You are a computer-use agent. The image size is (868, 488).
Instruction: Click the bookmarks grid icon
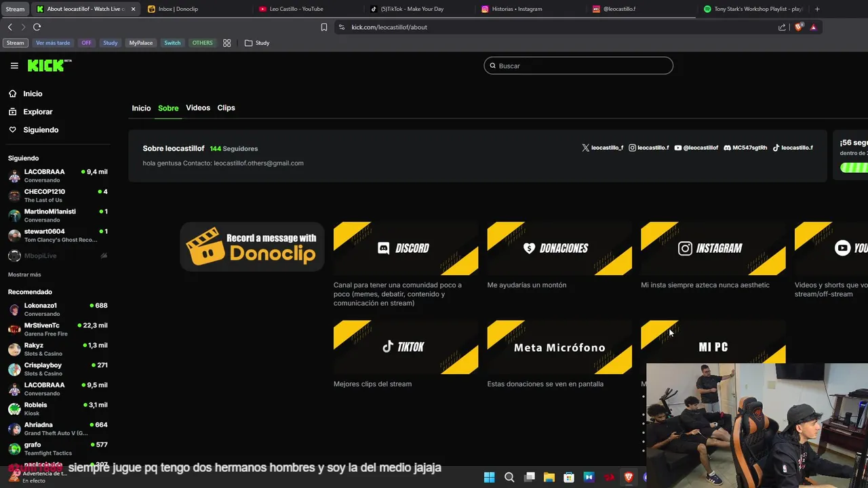(x=227, y=43)
